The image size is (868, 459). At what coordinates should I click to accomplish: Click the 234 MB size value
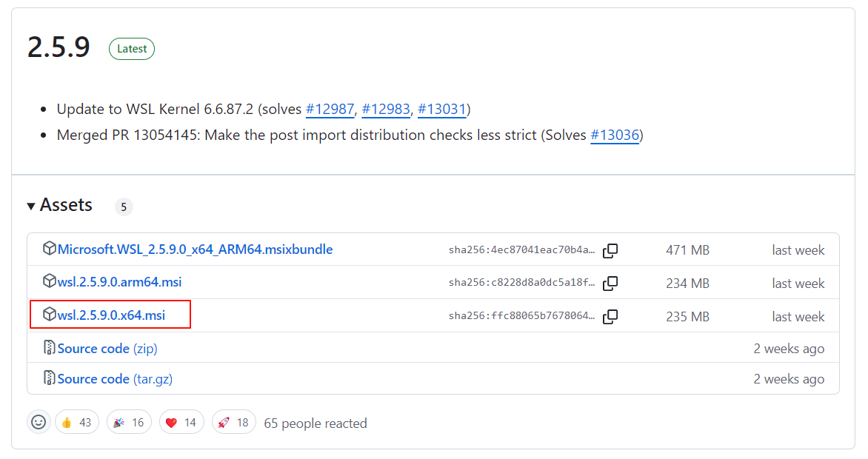[x=687, y=284]
